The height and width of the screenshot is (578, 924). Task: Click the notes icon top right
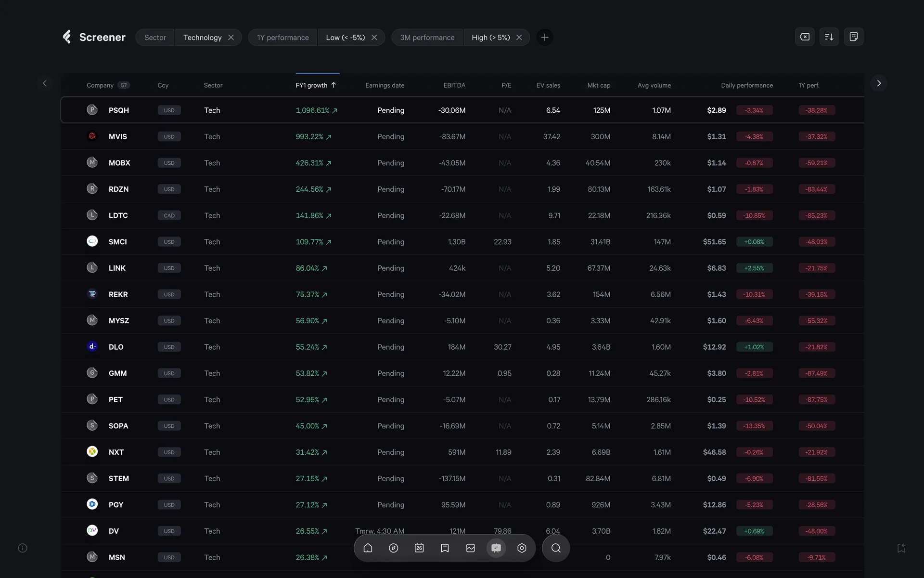pos(853,37)
